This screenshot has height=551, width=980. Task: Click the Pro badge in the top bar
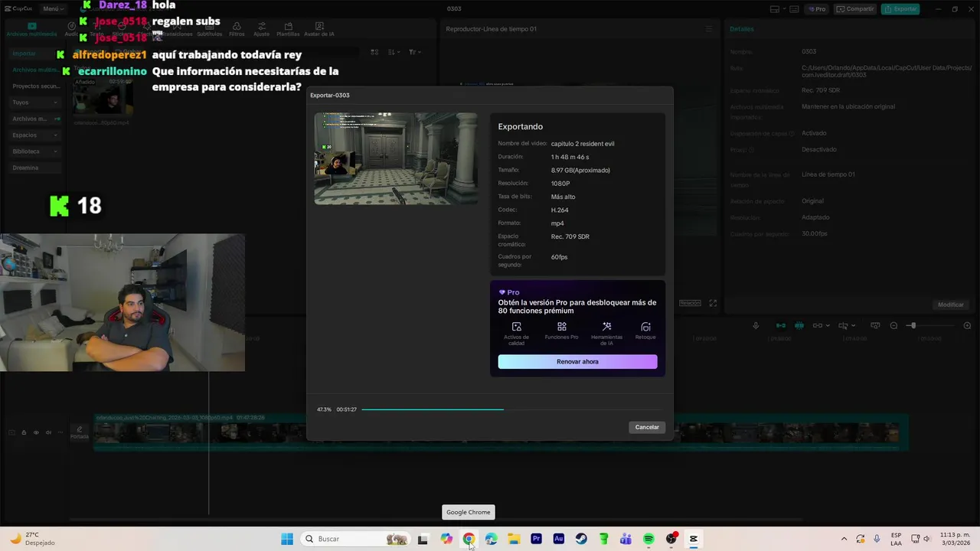[817, 9]
